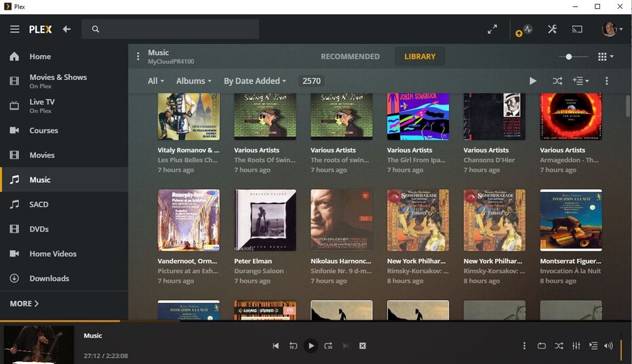This screenshot has width=632, height=364.
Task: Seek on the orange playback progress bar
Action: coord(316,321)
